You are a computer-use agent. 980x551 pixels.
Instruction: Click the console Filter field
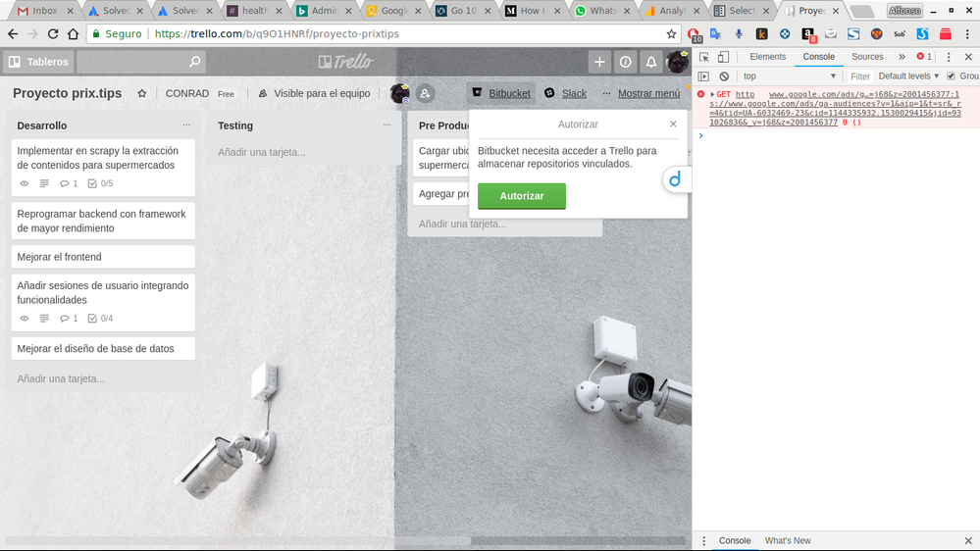click(x=860, y=76)
